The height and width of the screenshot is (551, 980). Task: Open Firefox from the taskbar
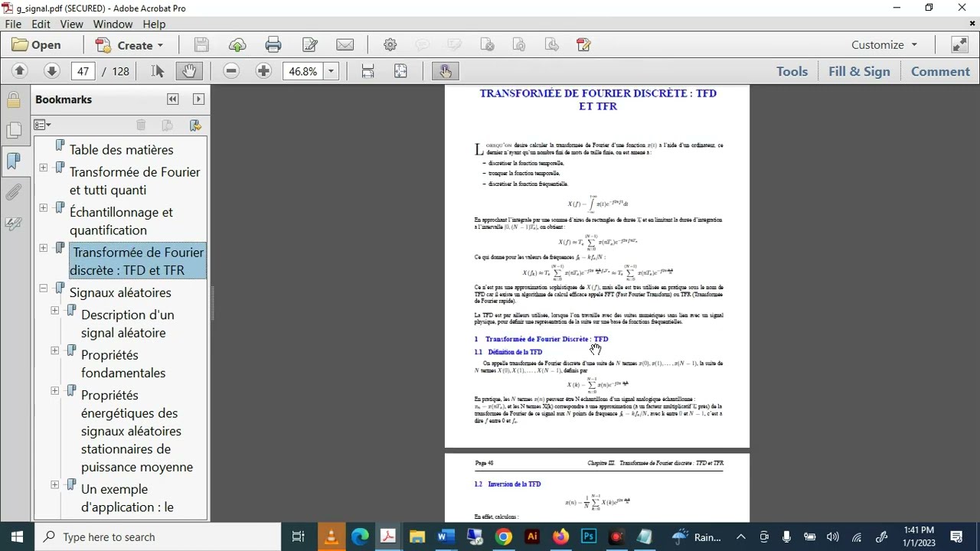[x=560, y=536]
